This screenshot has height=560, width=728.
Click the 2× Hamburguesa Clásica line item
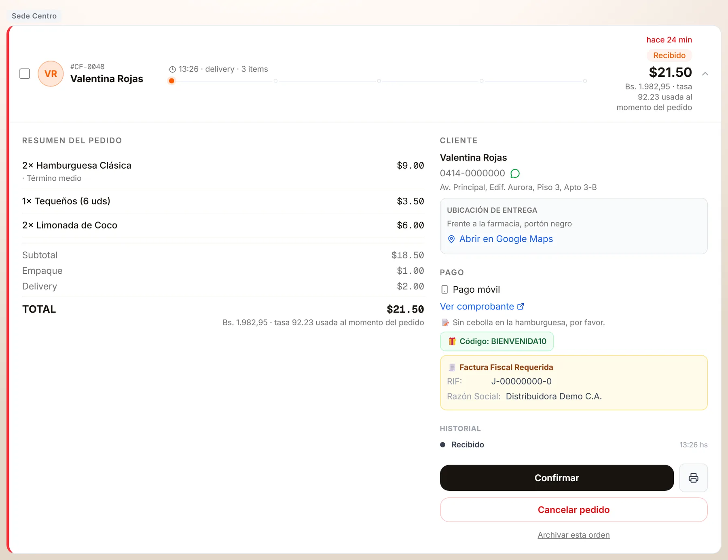point(223,171)
